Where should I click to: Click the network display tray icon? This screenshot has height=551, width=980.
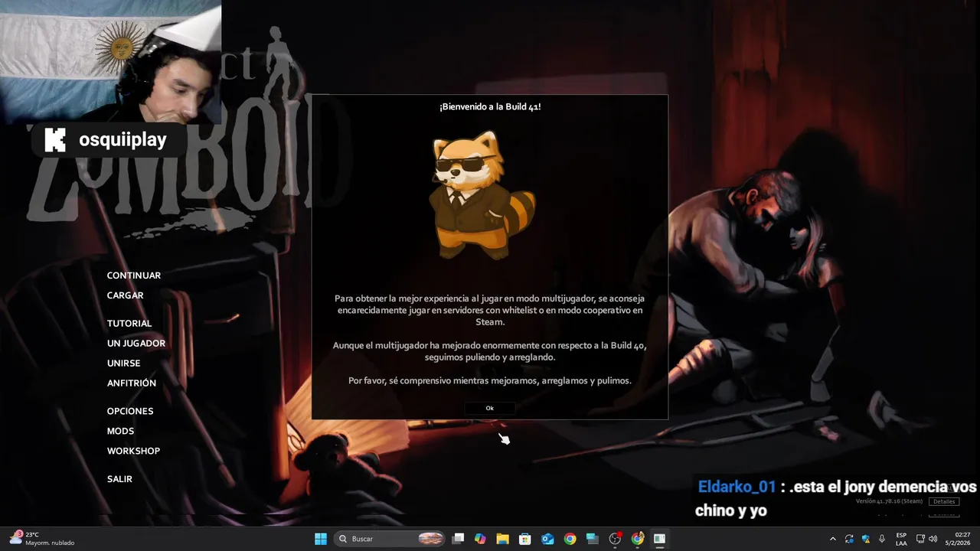pos(920,539)
